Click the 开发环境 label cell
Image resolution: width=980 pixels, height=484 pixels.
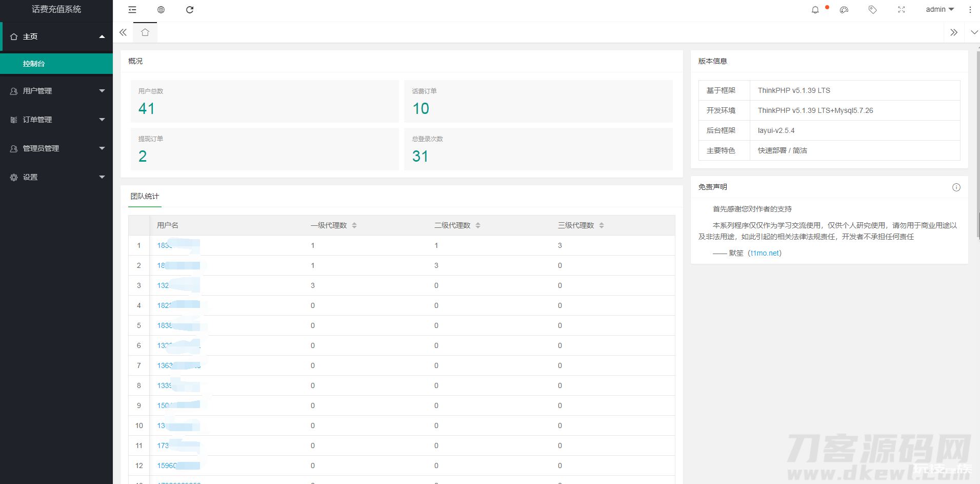[x=724, y=110]
